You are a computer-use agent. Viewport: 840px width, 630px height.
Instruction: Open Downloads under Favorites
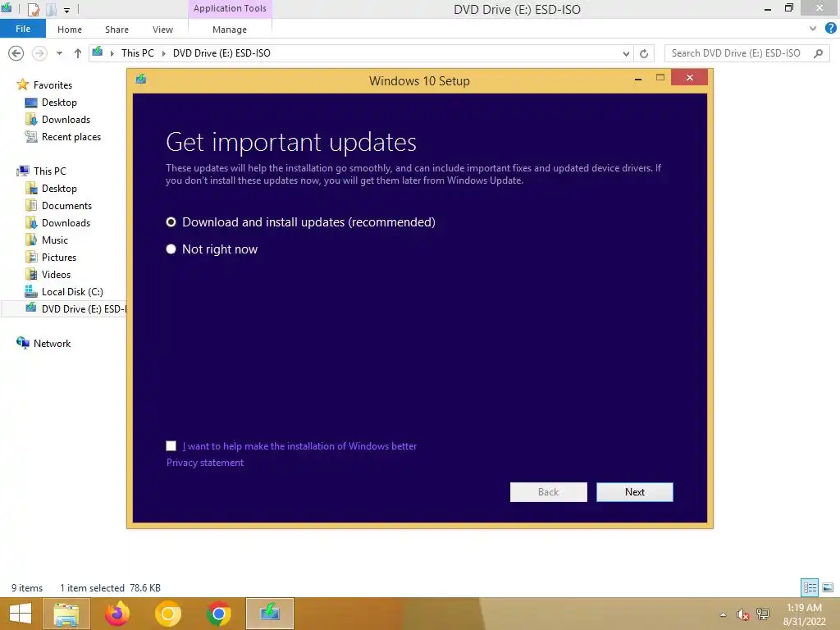pos(66,120)
